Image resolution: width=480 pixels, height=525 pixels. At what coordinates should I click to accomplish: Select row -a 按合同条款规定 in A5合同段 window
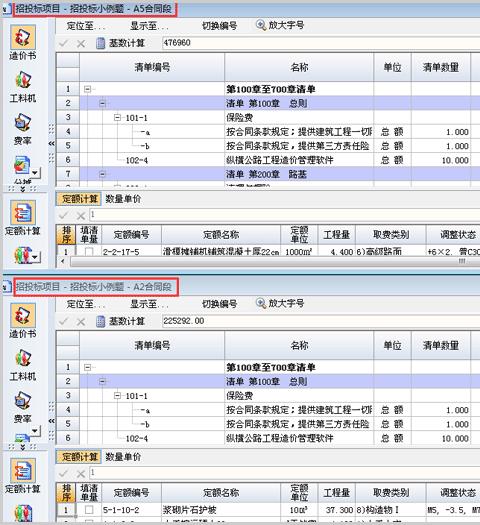pos(268,132)
